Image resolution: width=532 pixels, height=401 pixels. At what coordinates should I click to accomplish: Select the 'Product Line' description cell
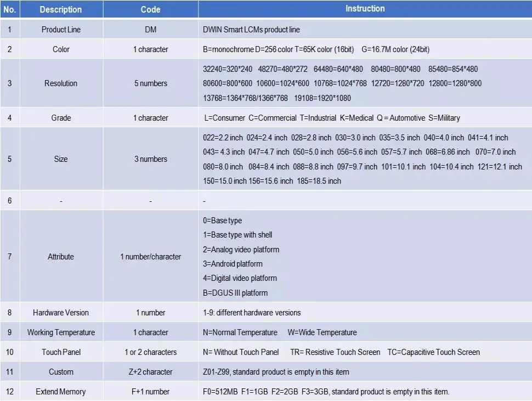[61, 30]
